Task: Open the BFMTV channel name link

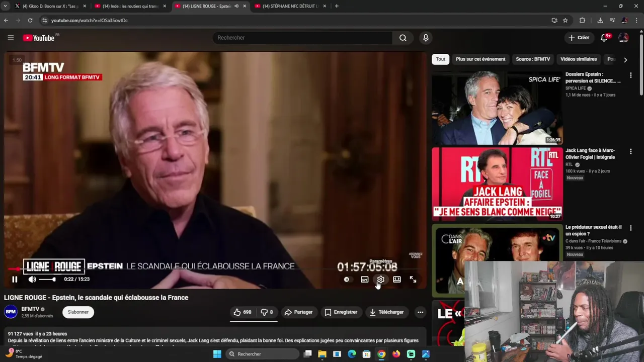Action: pos(30,309)
